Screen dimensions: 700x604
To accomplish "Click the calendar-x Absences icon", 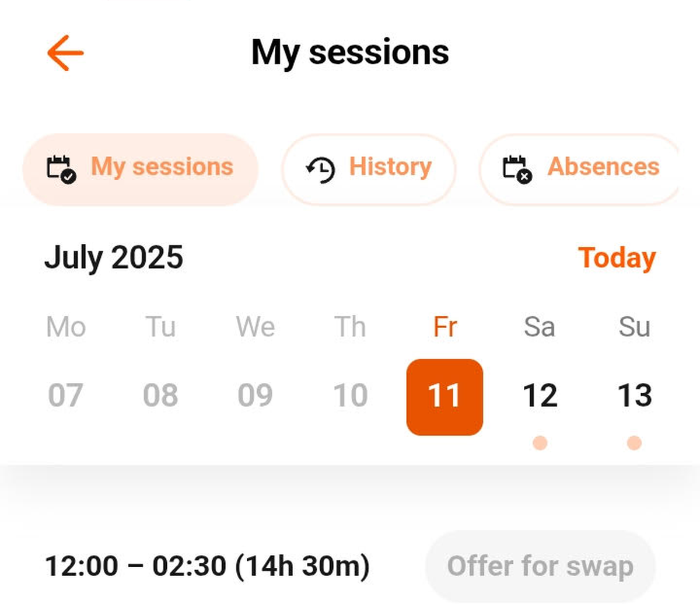I will pos(517,169).
